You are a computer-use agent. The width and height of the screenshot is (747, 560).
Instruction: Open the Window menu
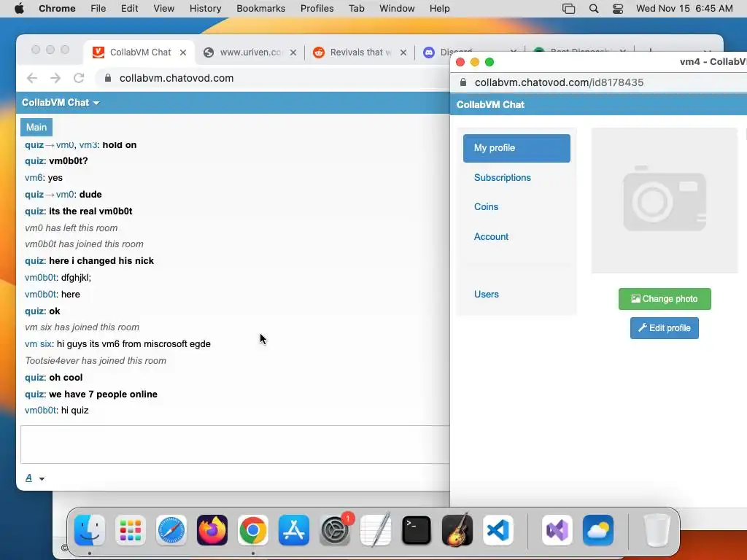[397, 8]
